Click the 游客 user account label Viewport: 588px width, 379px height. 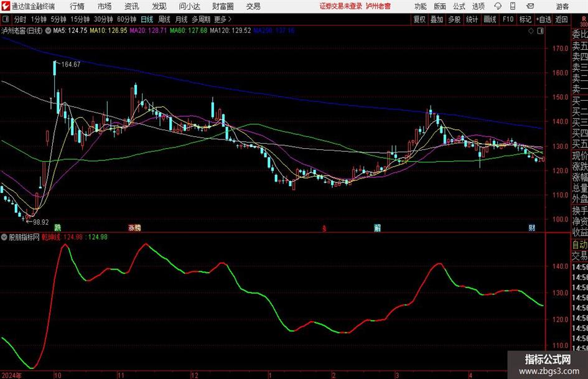coord(562,6)
